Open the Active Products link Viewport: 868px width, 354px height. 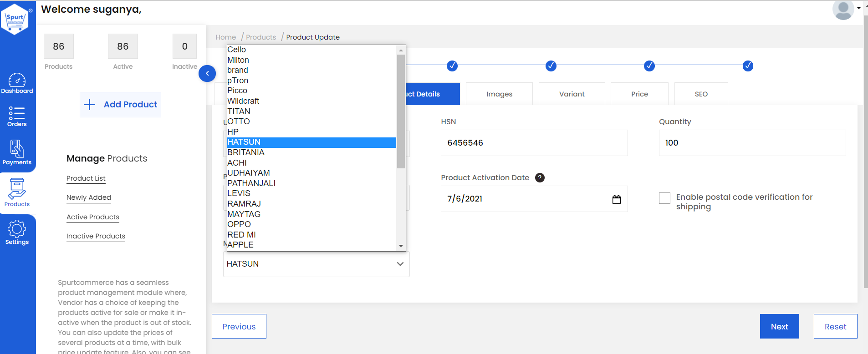(x=93, y=217)
